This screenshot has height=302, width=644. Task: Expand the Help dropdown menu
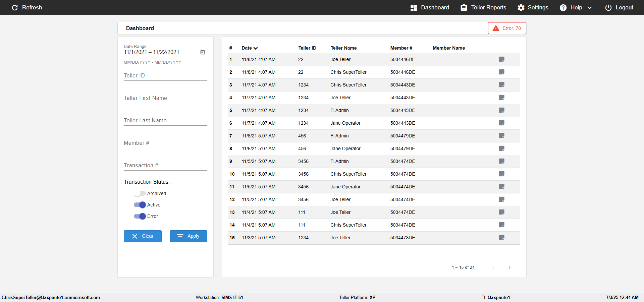tap(576, 7)
